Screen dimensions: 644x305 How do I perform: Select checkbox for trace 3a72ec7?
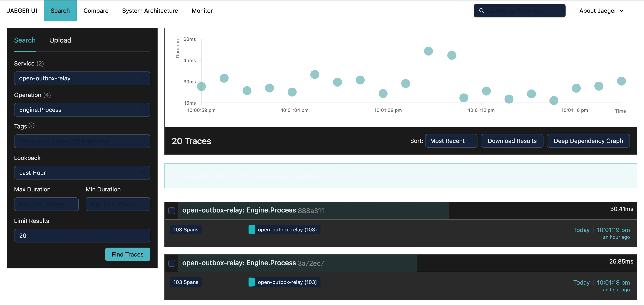point(171,263)
